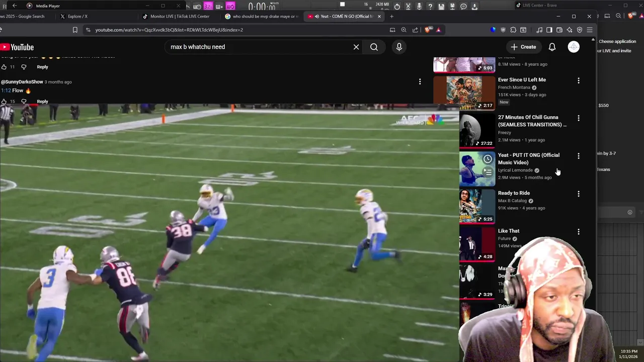Viewport: 644px width, 362px height.
Task: Add Yeat PUT IT ONG to queue
Action: [488, 172]
